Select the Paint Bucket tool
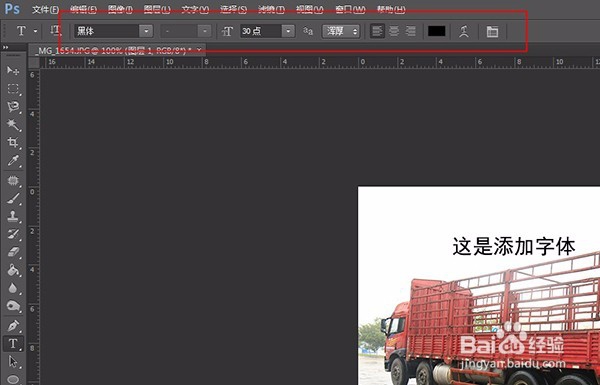This screenshot has width=600, height=385. 13,270
